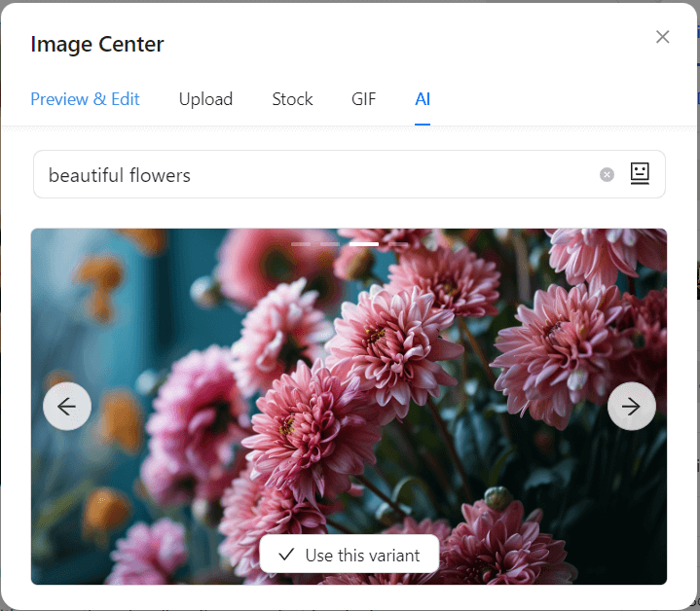Viewport: 700px width, 611px height.
Task: Select the GIF tab
Action: click(364, 99)
